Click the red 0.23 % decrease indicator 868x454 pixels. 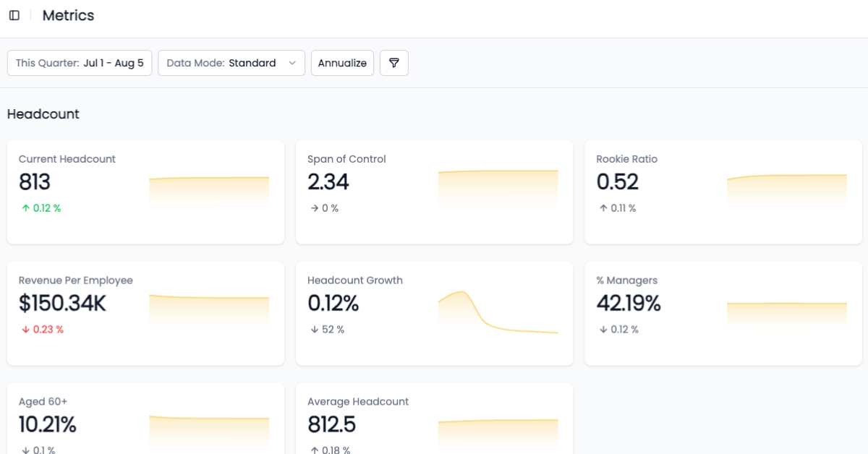[43, 330]
